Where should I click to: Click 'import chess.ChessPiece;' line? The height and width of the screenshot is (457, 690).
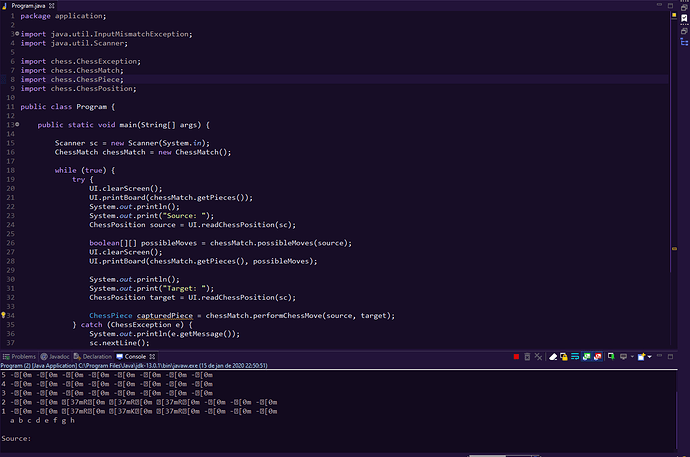pos(72,80)
